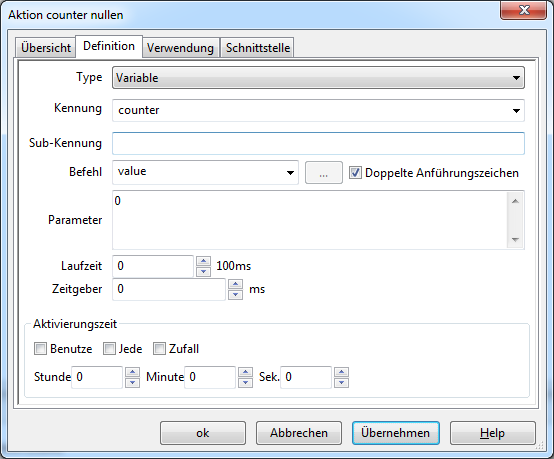This screenshot has height=459, width=554.
Task: Cancel with the Abbrechen button
Action: [x=299, y=433]
